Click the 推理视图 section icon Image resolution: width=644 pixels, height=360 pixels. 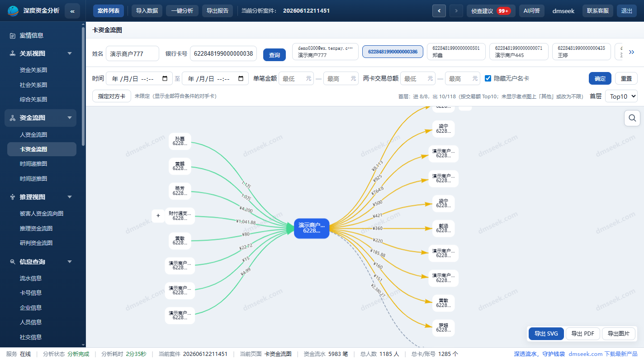(x=13, y=197)
